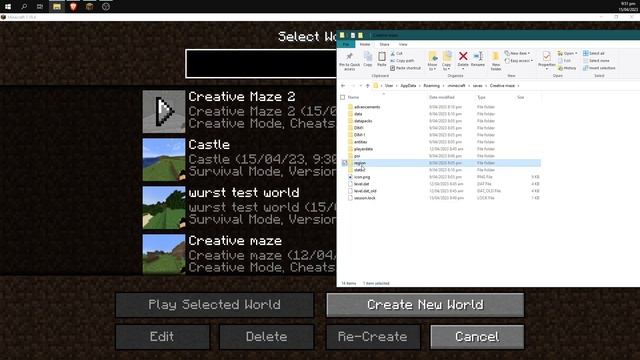Toggle the select-all checkbox beside Name
This screenshot has width=640, height=360.
(x=343, y=98)
